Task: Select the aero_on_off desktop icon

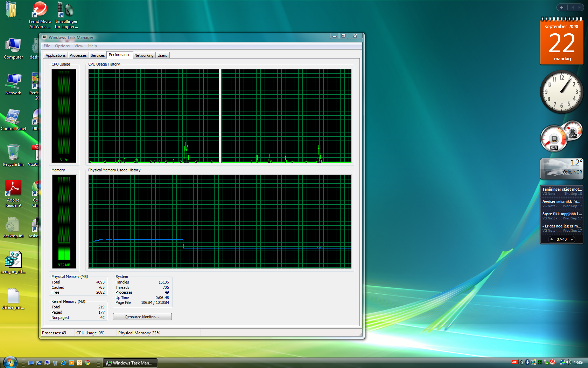Action: pos(13,263)
